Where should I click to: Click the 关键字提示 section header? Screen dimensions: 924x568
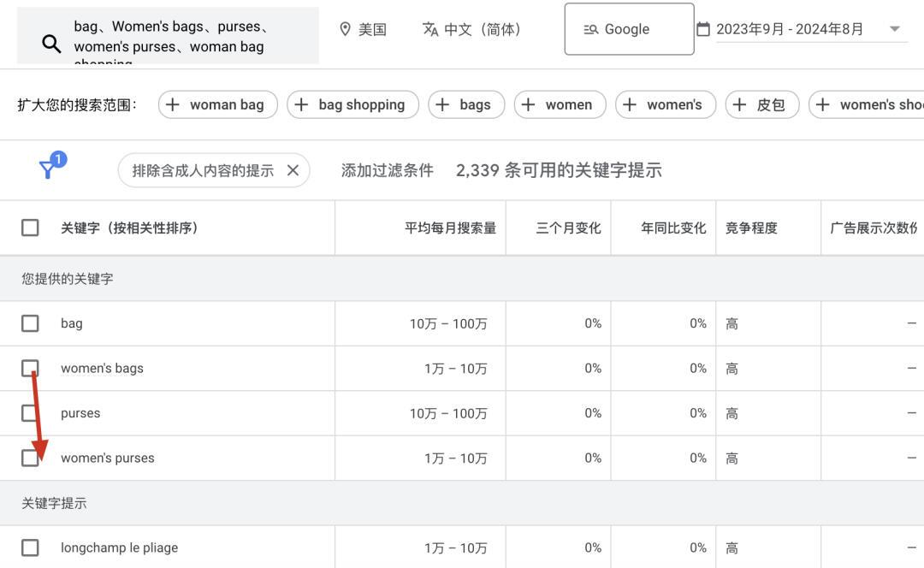click(54, 503)
